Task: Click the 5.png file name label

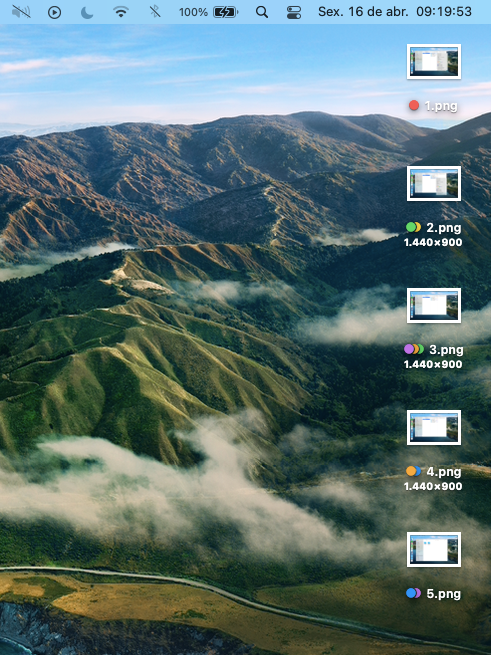Action: coord(444,594)
